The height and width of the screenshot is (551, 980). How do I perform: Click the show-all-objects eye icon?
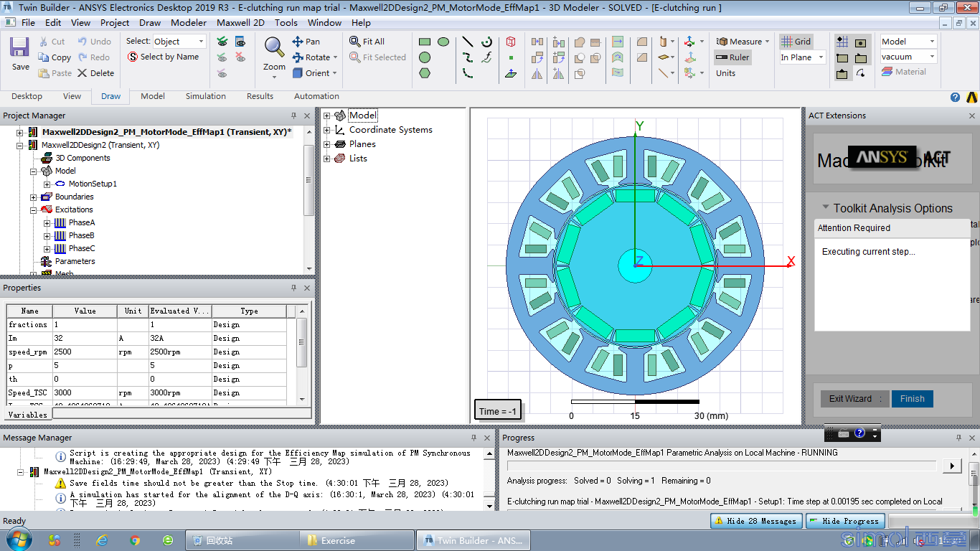[222, 42]
